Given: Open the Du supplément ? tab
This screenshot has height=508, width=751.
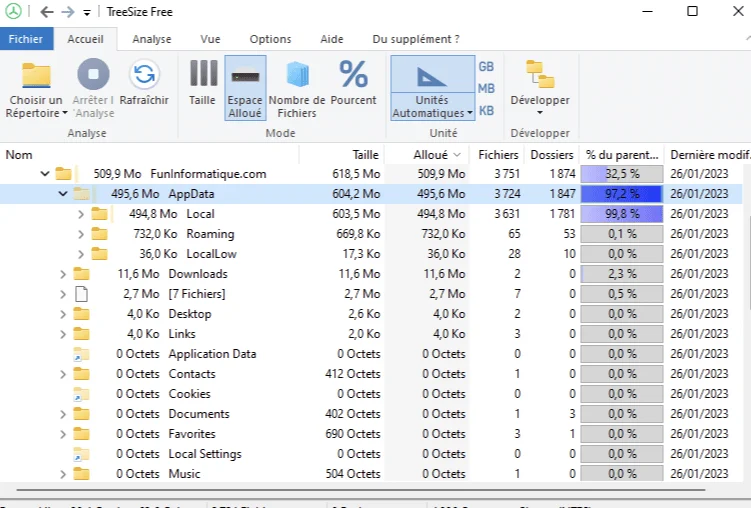Looking at the screenshot, I should click(x=416, y=39).
